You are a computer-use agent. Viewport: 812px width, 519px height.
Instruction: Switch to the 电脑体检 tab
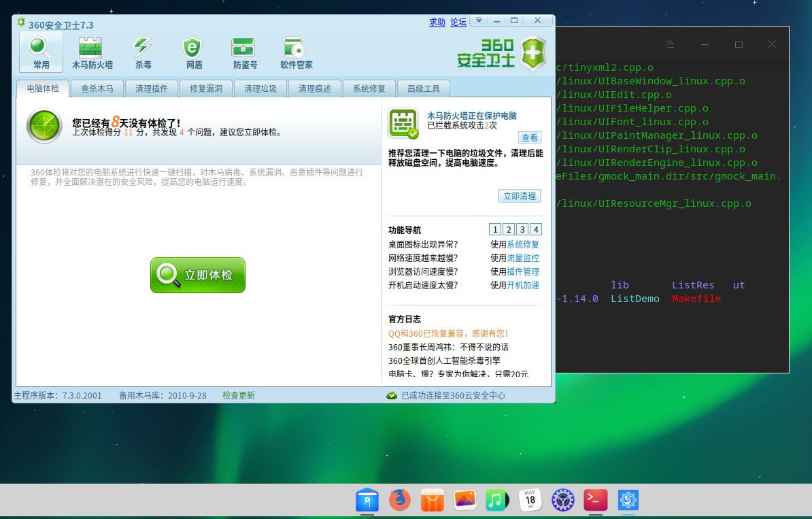43,88
